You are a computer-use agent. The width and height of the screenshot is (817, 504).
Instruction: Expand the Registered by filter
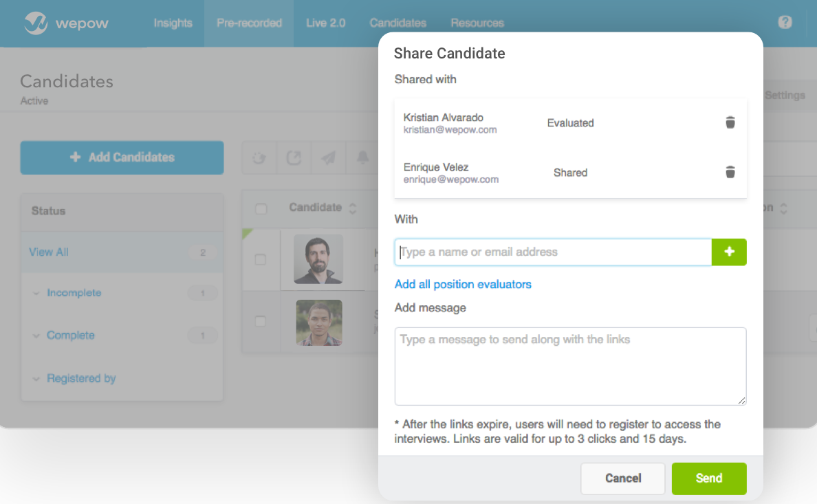pyautogui.click(x=80, y=378)
